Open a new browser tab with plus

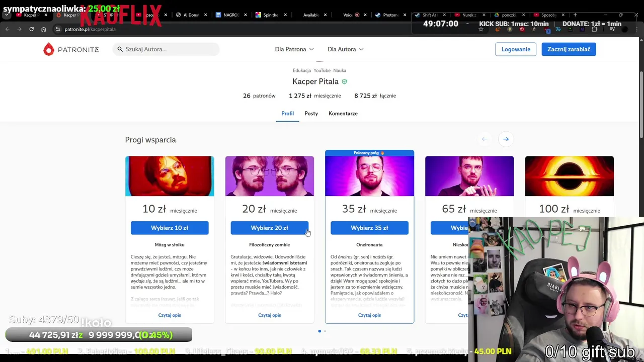click(575, 15)
